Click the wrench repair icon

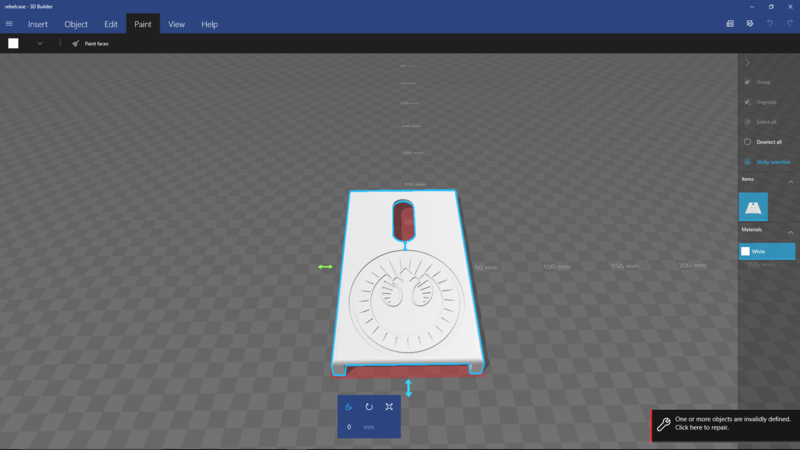click(663, 424)
